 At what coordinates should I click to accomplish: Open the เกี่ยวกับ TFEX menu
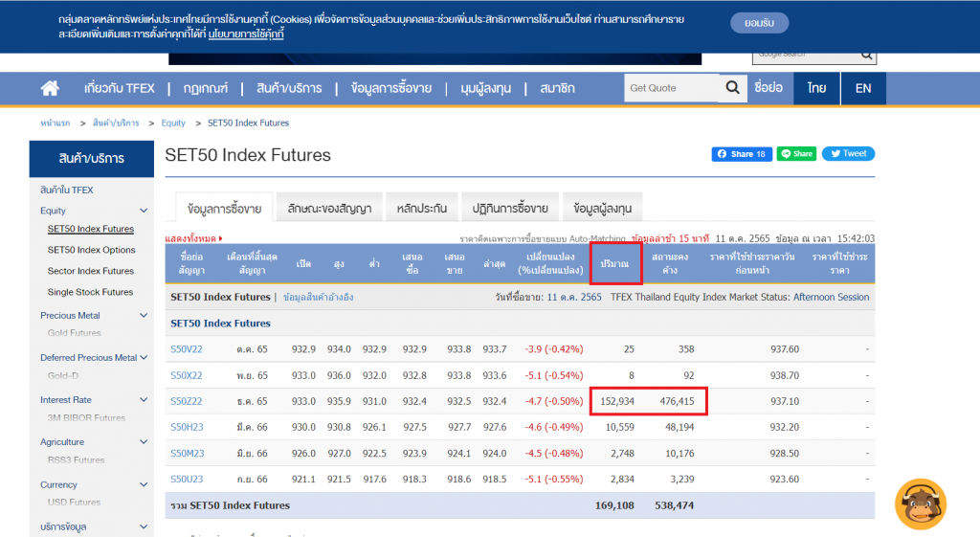click(x=120, y=88)
